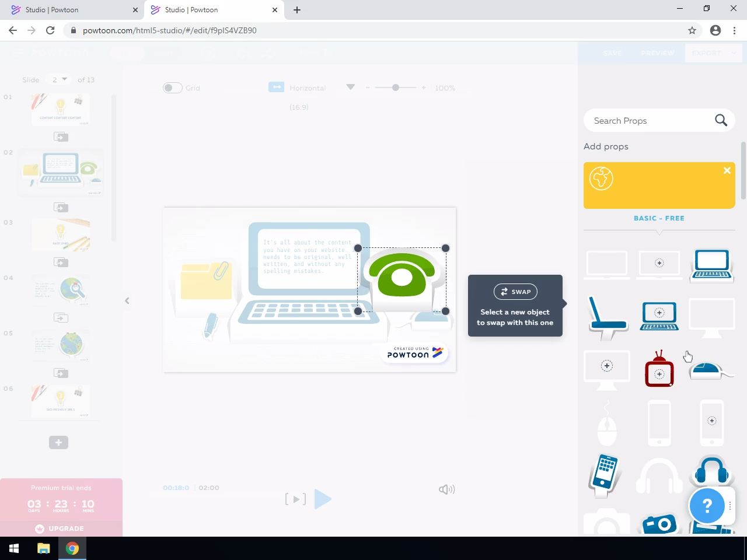The image size is (747, 560).
Task: Collapse the slides panel with left arrow
Action: click(127, 300)
